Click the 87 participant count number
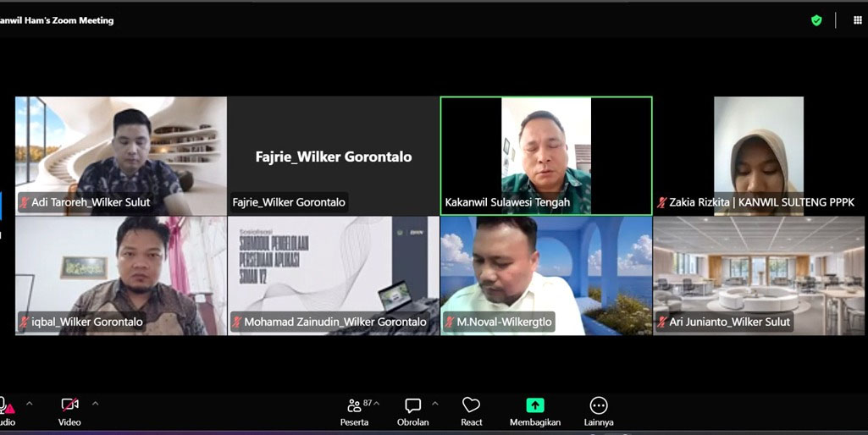Screen dimensions: 868x435 368,403
